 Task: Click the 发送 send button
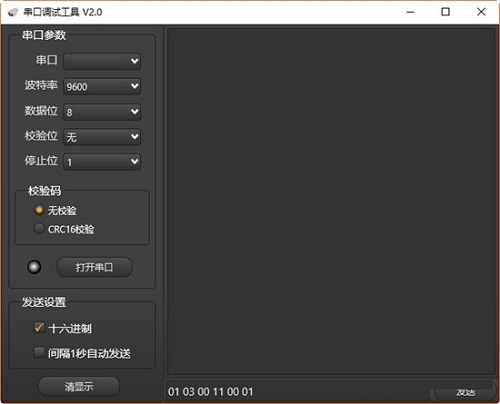(x=465, y=393)
